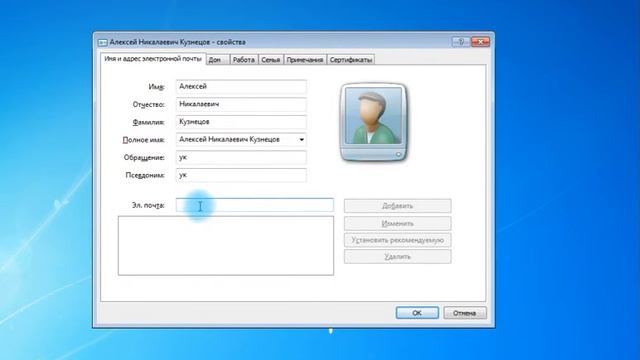Viewport: 640px width, 360px height.
Task: Click the Изменить button
Action: (398, 224)
